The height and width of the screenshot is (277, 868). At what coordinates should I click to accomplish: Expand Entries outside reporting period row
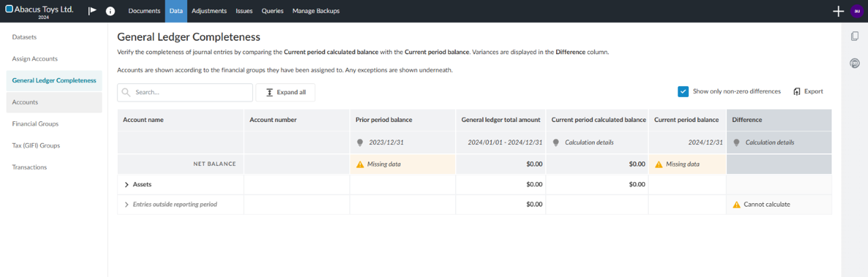click(x=127, y=205)
